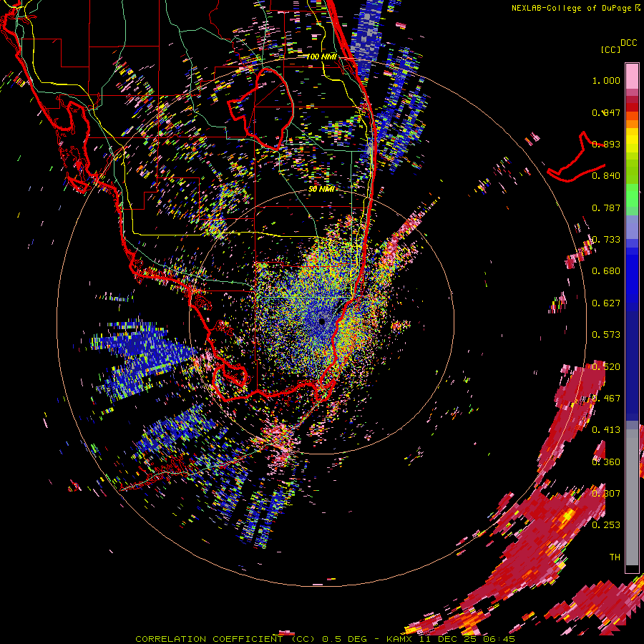Click the 11 DEC 25 date in caption
The width and height of the screenshot is (644, 644).
coord(449,639)
